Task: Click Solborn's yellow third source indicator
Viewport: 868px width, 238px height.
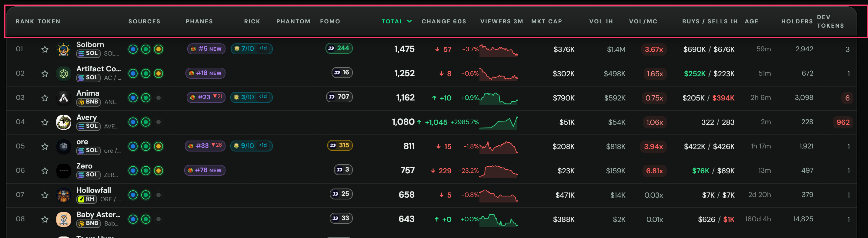Action: 159,49
